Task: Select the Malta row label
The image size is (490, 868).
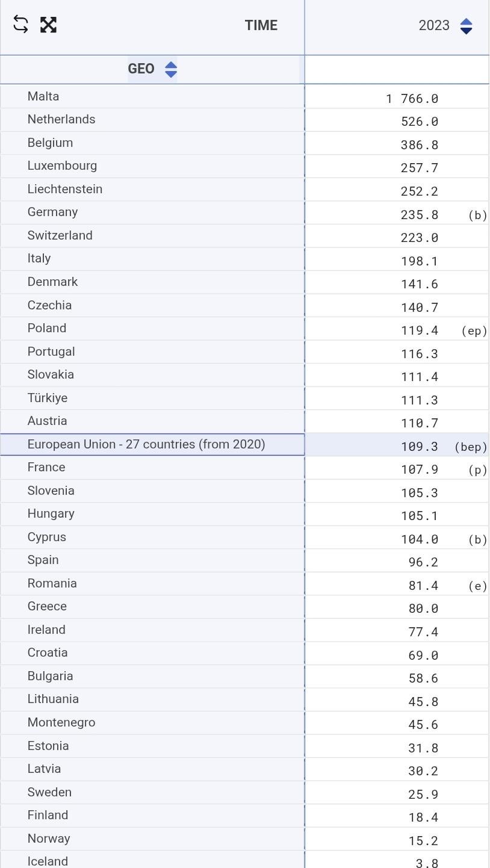Action: (43, 96)
